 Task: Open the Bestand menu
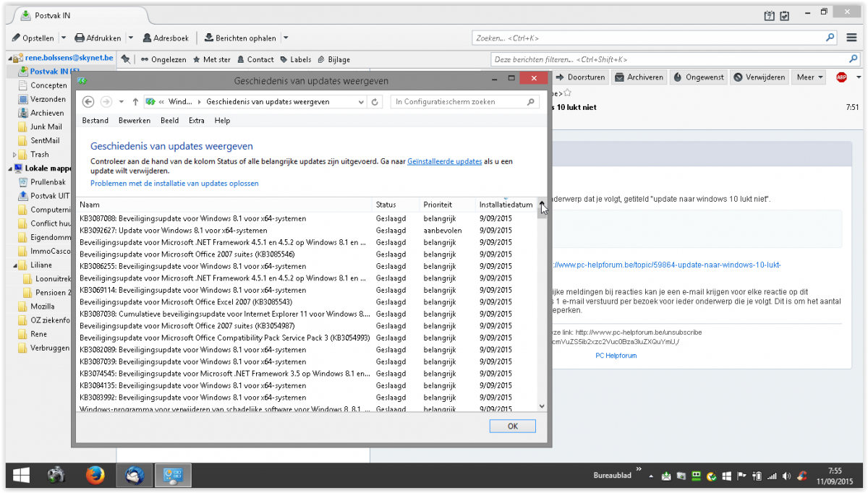click(95, 121)
